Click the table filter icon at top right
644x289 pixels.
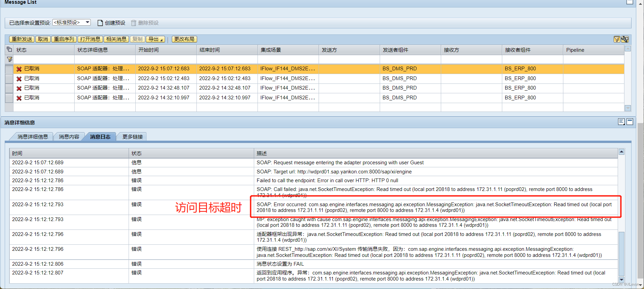(x=617, y=39)
